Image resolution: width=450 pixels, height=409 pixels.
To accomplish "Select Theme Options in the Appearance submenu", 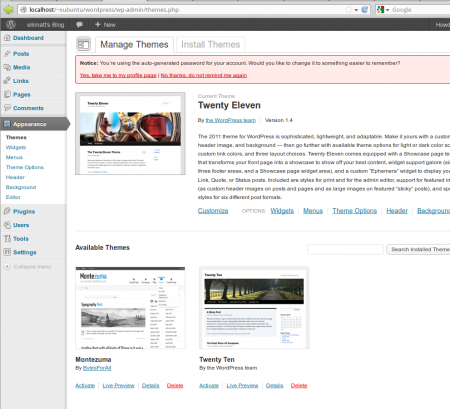I will (25, 167).
